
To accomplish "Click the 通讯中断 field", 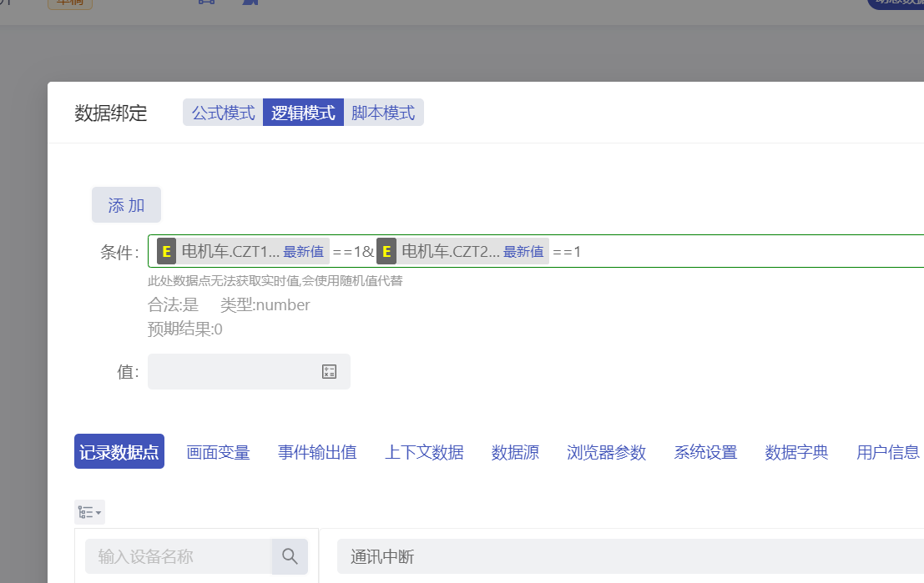I will [626, 556].
